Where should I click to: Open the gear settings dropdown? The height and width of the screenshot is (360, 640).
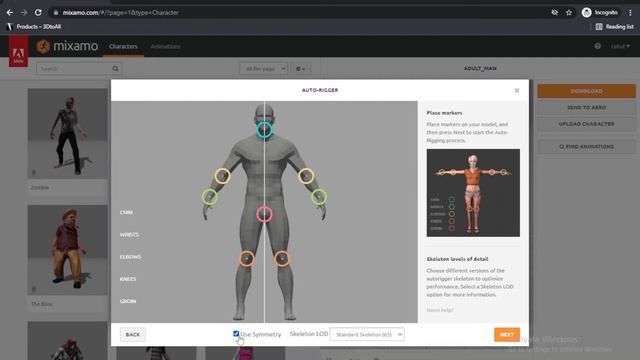[300, 69]
